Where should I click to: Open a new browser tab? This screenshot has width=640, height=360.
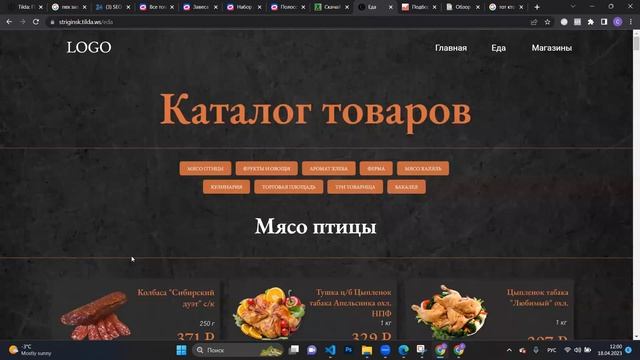[537, 7]
